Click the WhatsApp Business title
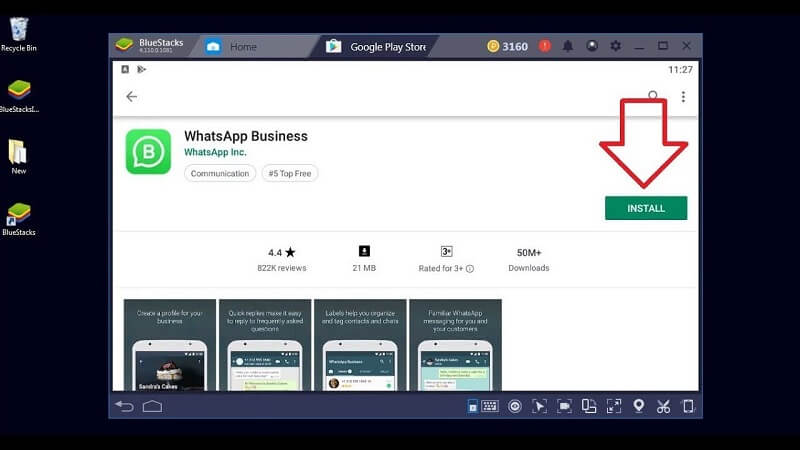This screenshot has width=800, height=450. pyautogui.click(x=246, y=136)
